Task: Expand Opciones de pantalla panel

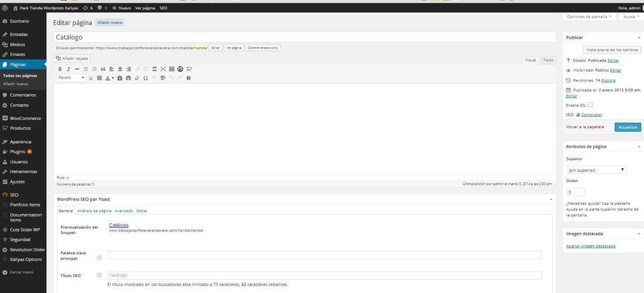Action: 589,17
